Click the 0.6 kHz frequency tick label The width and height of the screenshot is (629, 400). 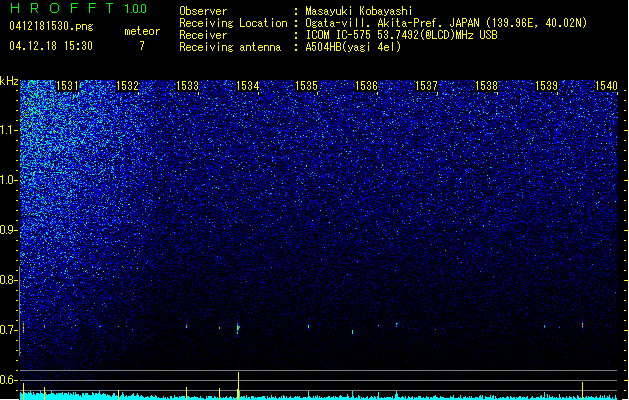(x=8, y=380)
